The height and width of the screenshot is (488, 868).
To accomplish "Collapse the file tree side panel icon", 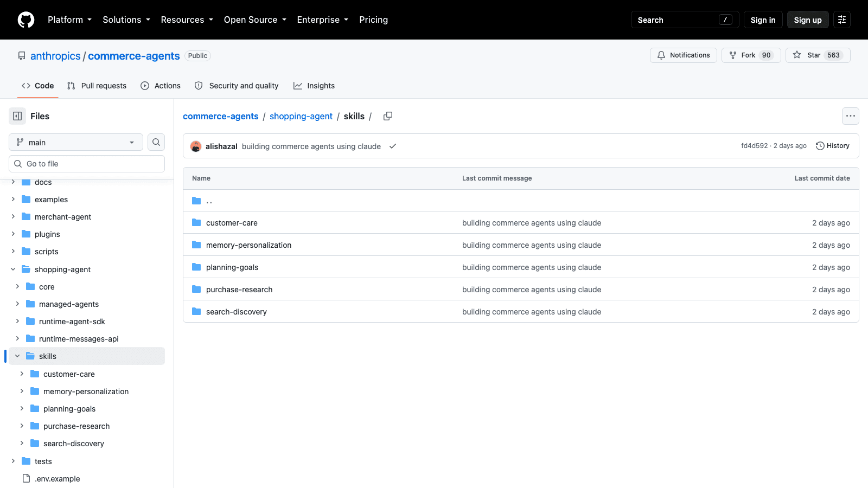I will tap(17, 116).
